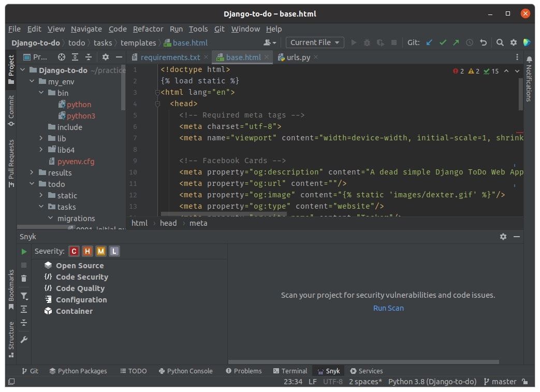Image resolution: width=540 pixels, height=392 pixels.
Task: Click Git commit checkmark icon
Action: click(443, 42)
